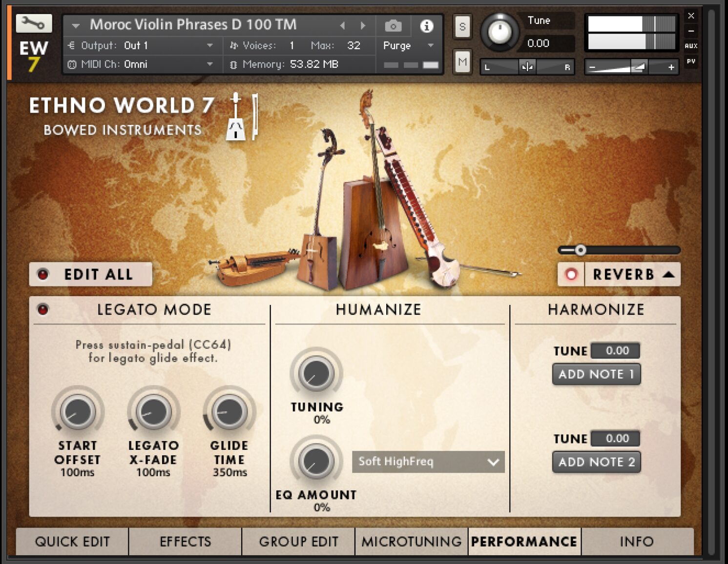This screenshot has width=728, height=564.
Task: Switch to the Effects tab
Action: click(x=186, y=542)
